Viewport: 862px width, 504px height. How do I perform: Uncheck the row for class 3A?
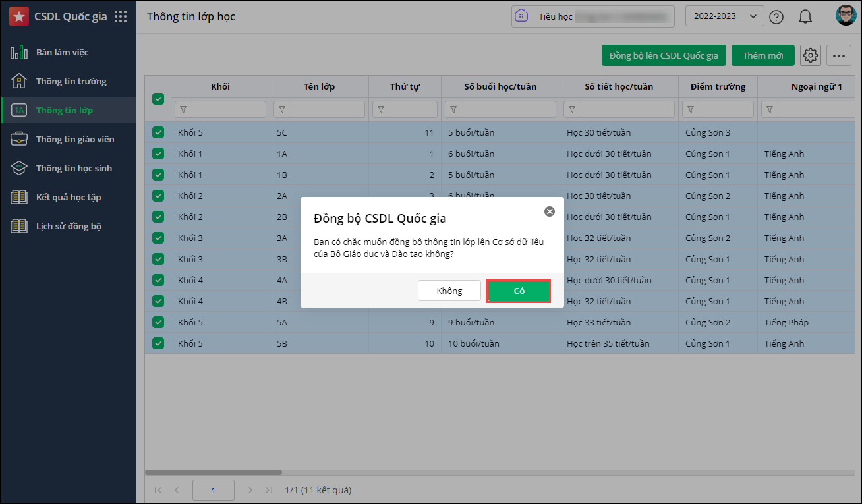pos(158,238)
